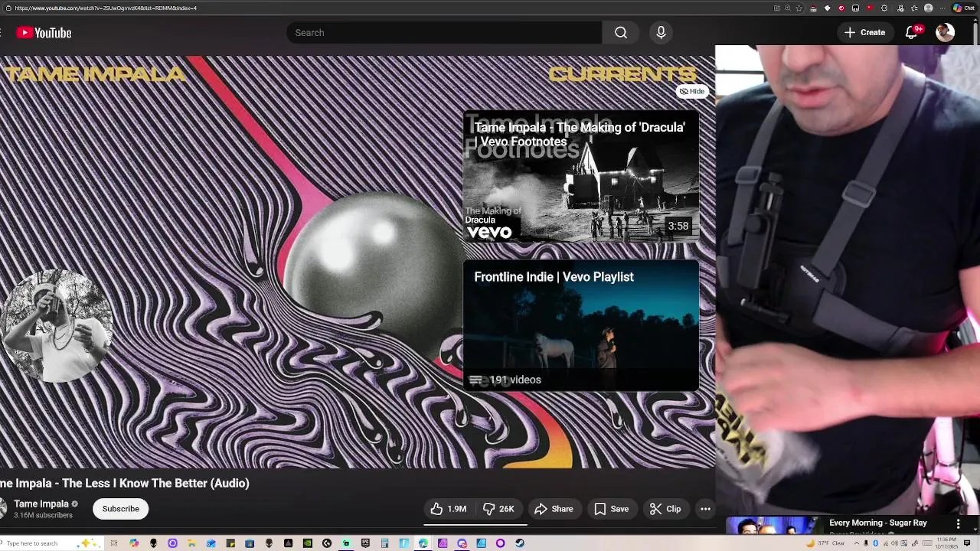Image resolution: width=980 pixels, height=551 pixels.
Task: Open more actions ellipsis under video
Action: click(x=705, y=509)
